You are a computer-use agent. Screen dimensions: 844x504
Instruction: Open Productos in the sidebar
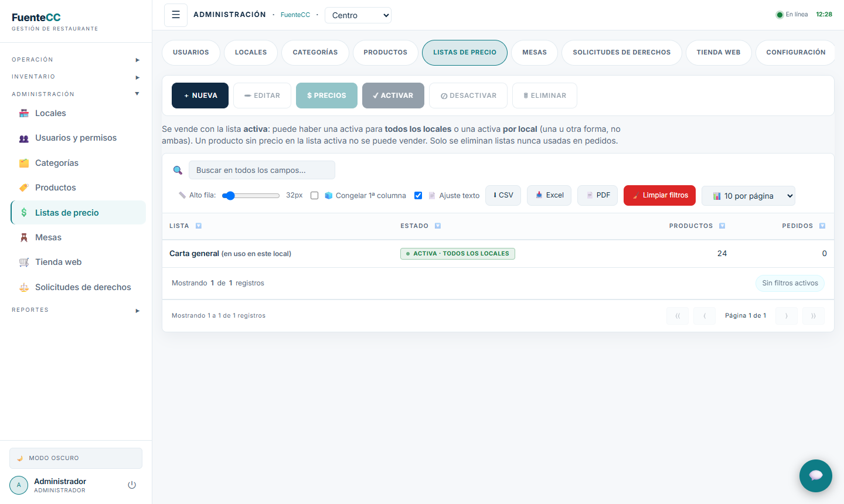click(x=78, y=188)
